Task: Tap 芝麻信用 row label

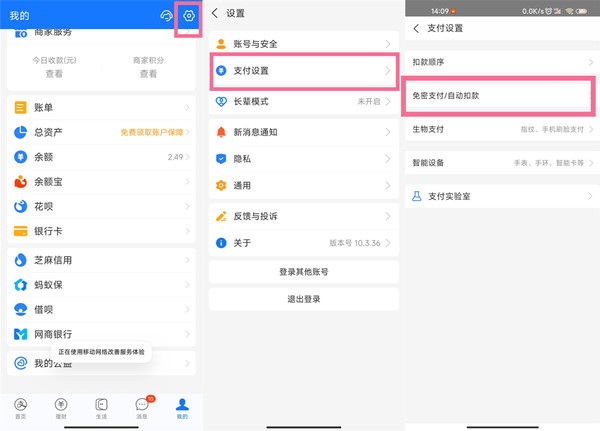Action: (53, 260)
